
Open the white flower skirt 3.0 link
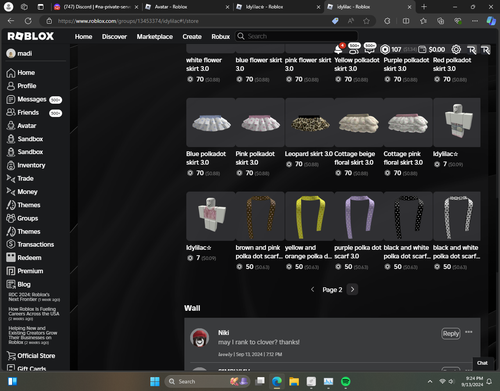click(x=204, y=64)
